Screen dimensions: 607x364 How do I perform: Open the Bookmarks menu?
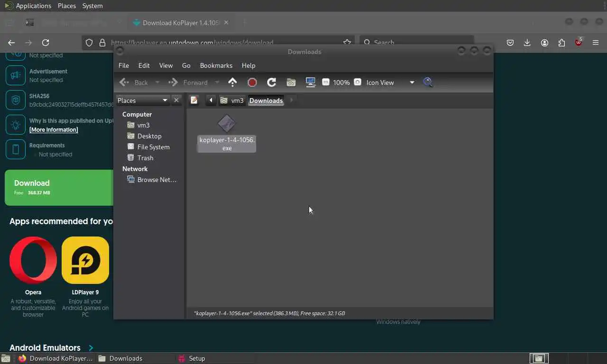216,65
